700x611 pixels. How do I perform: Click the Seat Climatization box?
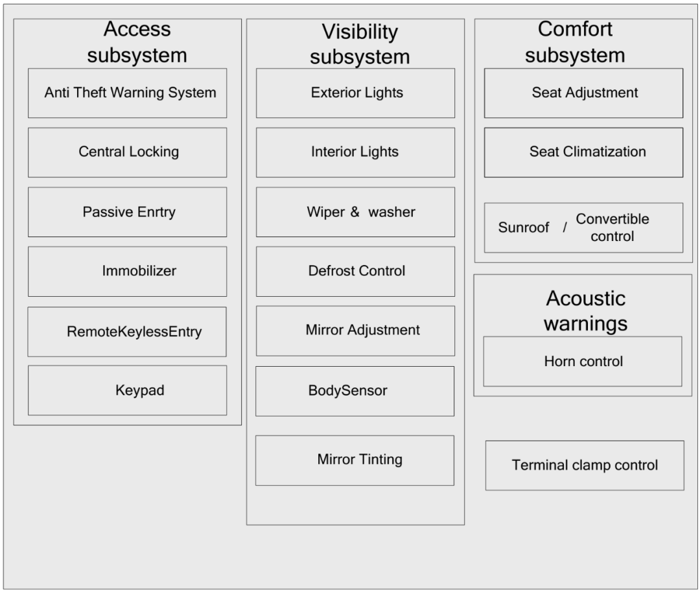click(583, 152)
